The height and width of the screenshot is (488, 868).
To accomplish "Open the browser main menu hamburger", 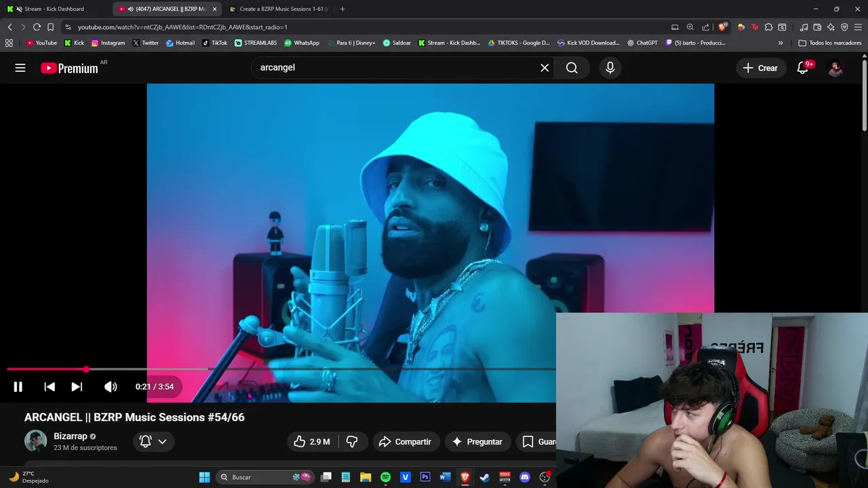I will click(x=858, y=27).
